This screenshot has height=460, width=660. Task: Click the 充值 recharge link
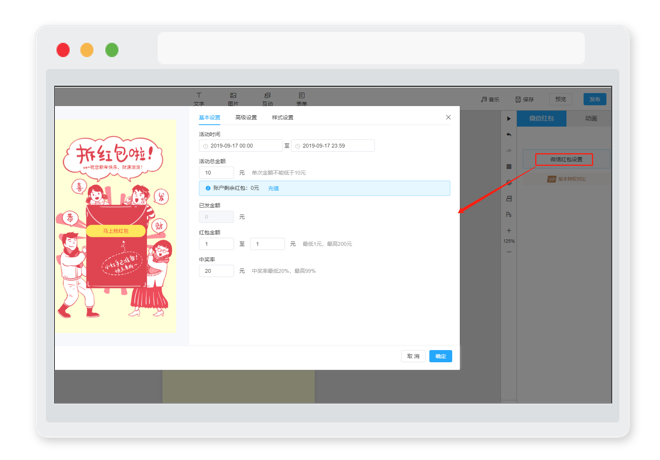point(273,189)
